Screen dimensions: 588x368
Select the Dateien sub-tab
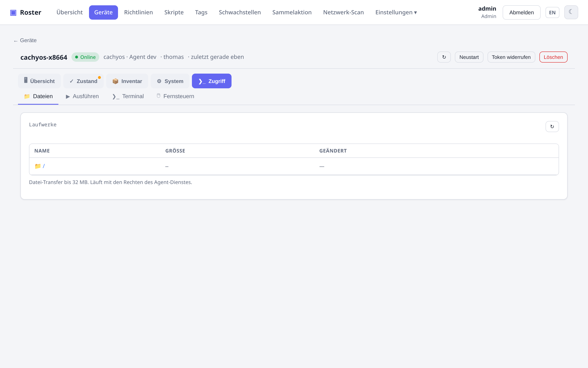coord(38,96)
